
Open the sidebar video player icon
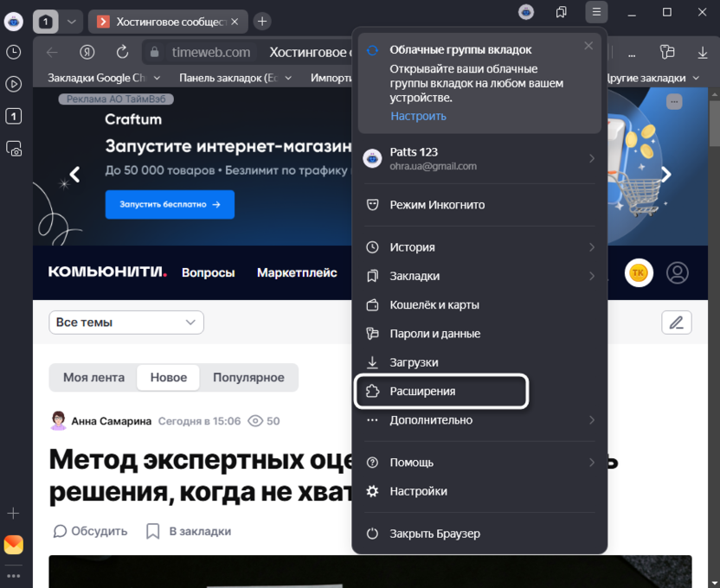(x=13, y=85)
